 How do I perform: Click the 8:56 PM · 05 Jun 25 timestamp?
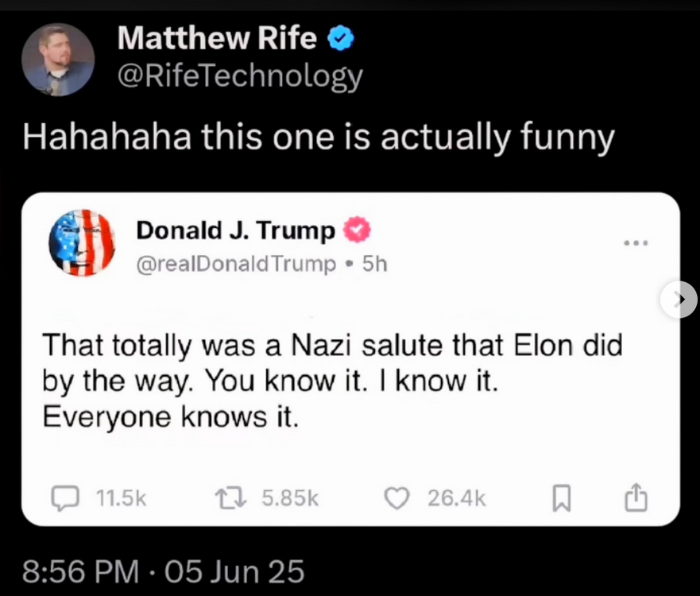(x=164, y=571)
